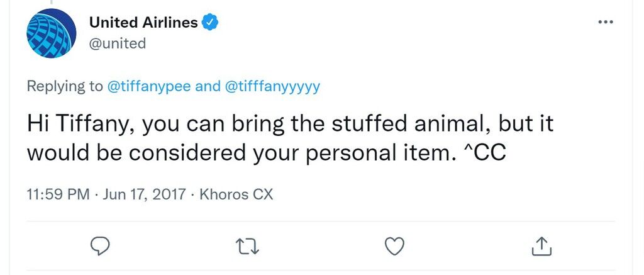Screen dimensions: 644x275
Task: Like the tweet with the heart icon
Action: tap(395, 247)
